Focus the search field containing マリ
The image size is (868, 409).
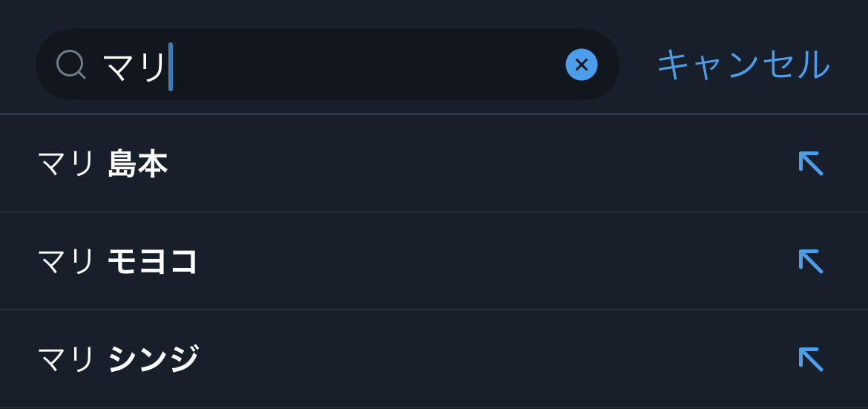(x=356, y=65)
